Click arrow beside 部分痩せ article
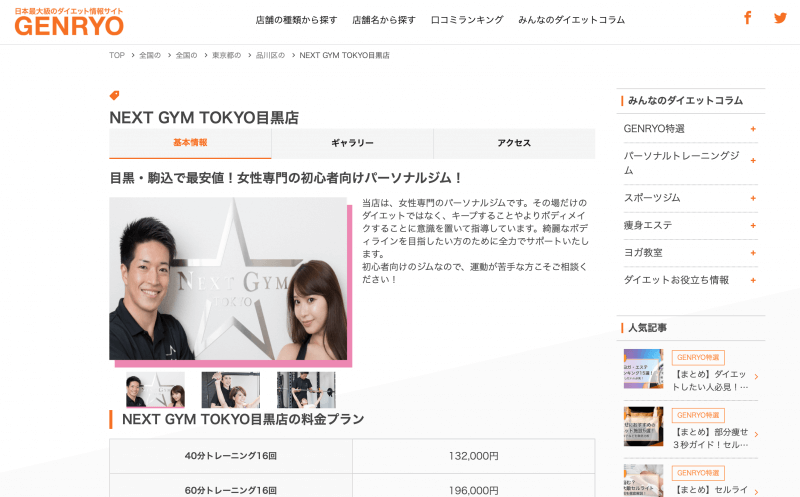Viewport: 800px width, 497px height. point(756,435)
